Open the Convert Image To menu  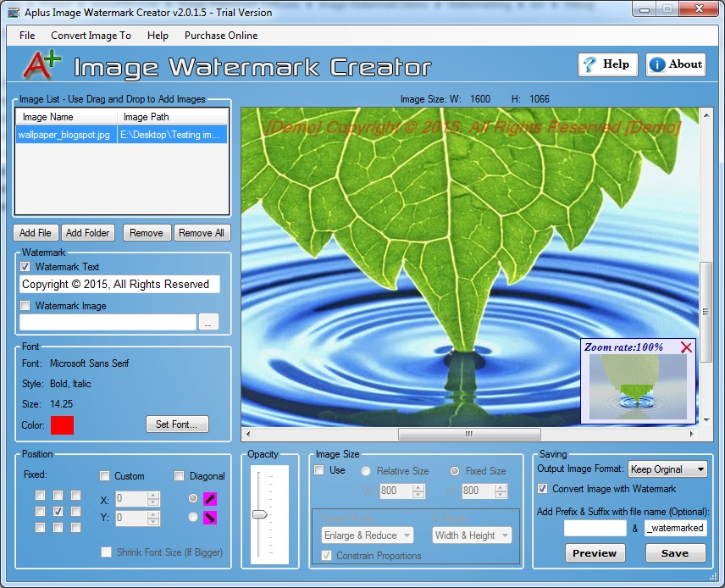pos(91,36)
